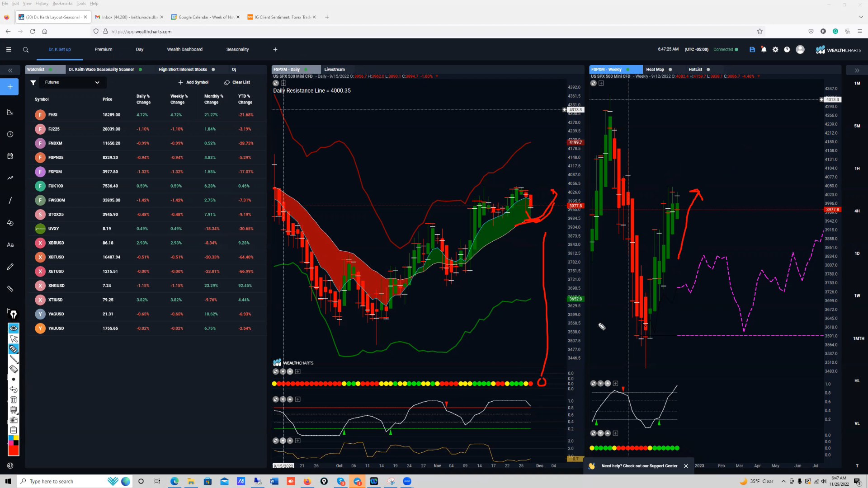This screenshot has height=488, width=868.
Task: Select the 1M timeframe button
Action: tap(857, 84)
